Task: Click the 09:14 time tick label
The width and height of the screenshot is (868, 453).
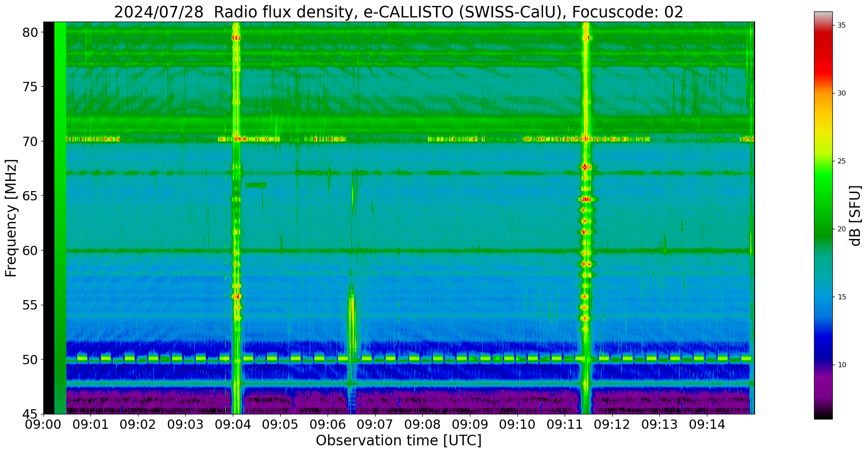Action: pos(707,424)
